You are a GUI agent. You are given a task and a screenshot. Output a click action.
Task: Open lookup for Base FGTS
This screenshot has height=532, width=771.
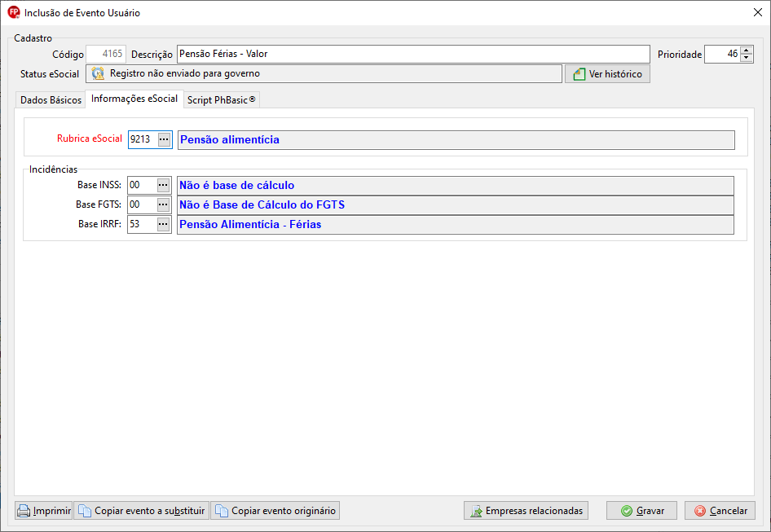(163, 205)
